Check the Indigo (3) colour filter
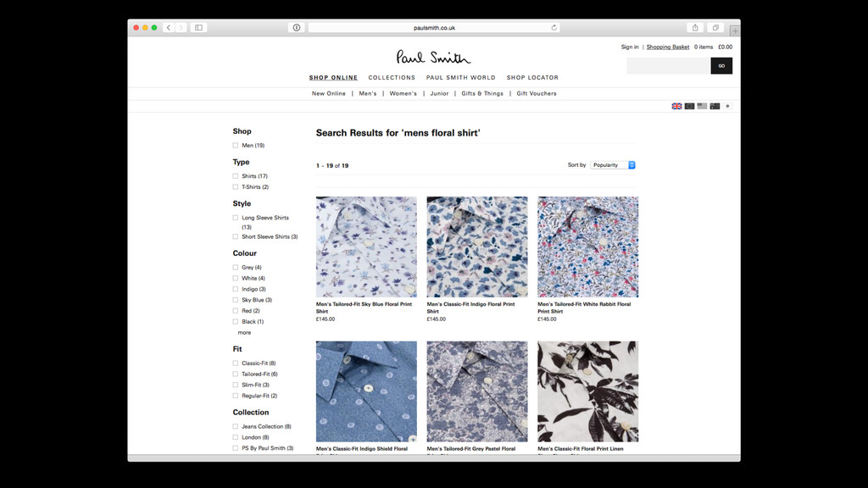The image size is (868, 488). pos(236,289)
